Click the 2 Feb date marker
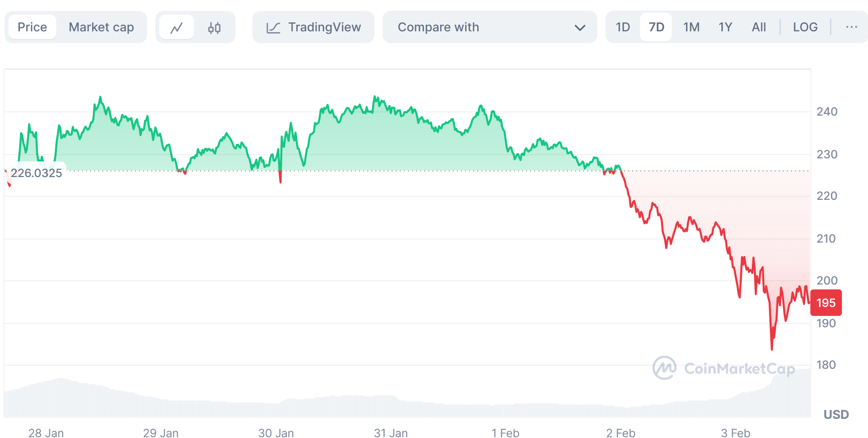This screenshot has height=438, width=868. [x=620, y=432]
